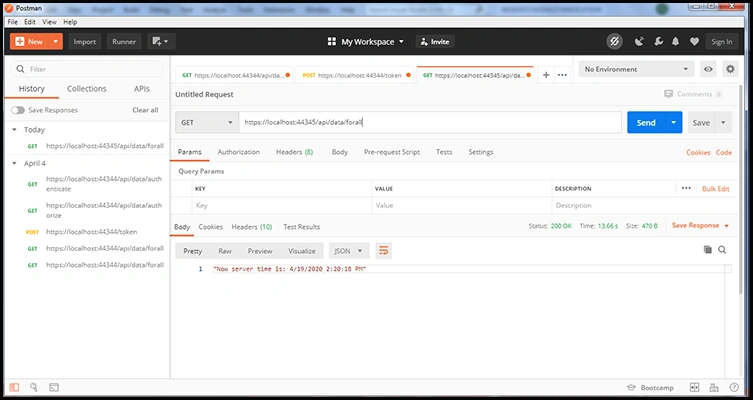Collapse the April 4 history group

[x=14, y=163]
